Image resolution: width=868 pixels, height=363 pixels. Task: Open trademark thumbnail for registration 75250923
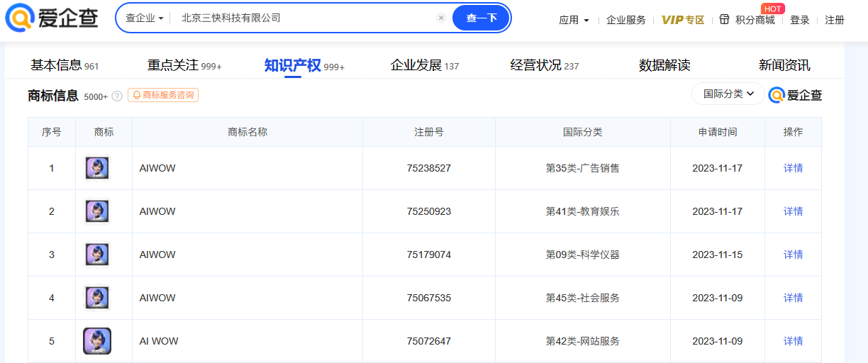point(97,211)
